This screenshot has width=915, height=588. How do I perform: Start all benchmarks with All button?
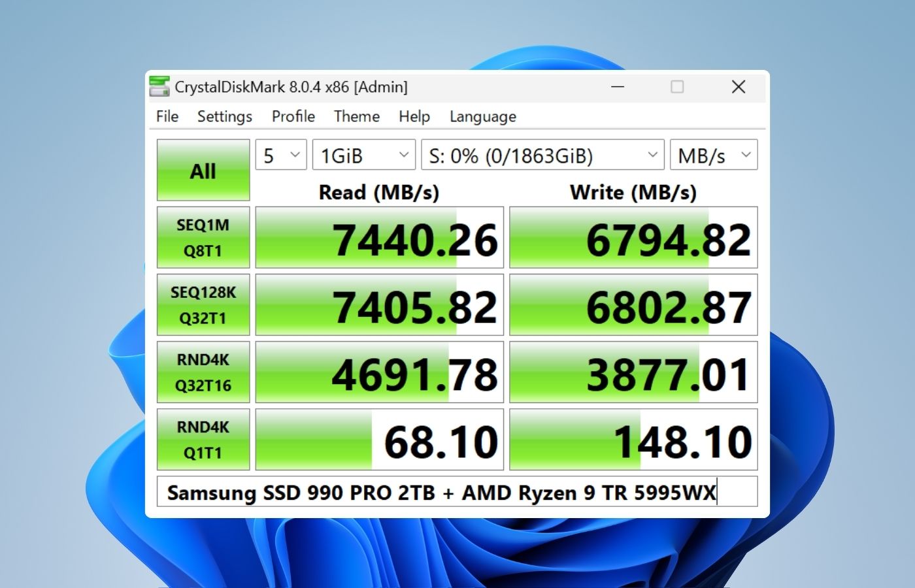click(x=203, y=170)
